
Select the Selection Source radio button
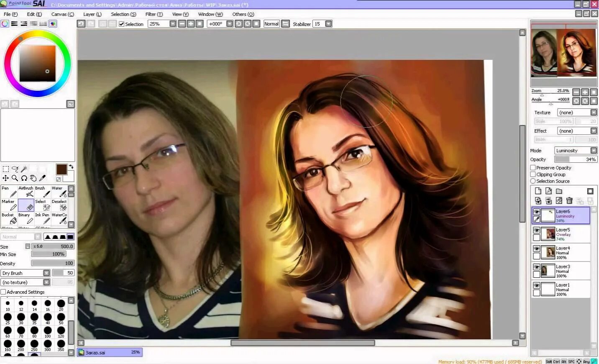tap(533, 181)
